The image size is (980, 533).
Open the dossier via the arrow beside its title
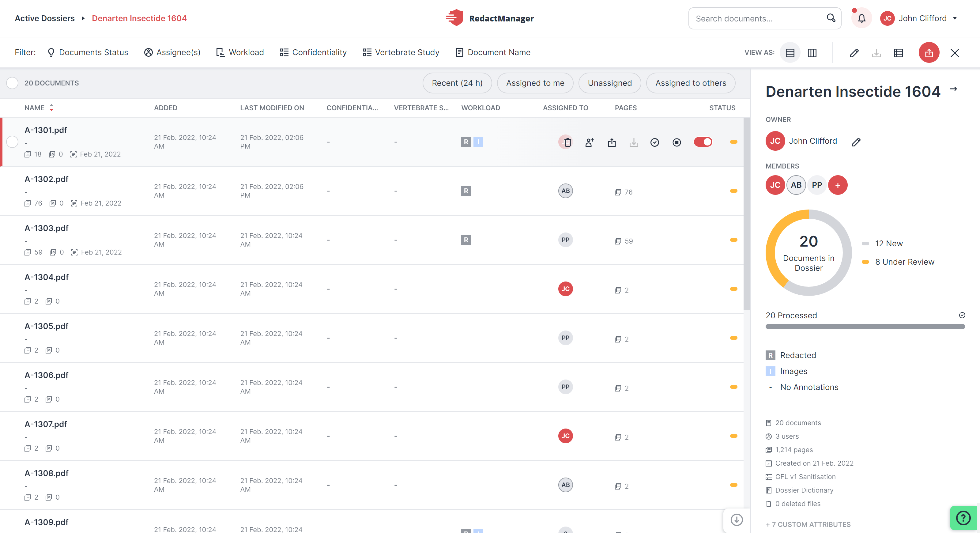pyautogui.click(x=953, y=89)
